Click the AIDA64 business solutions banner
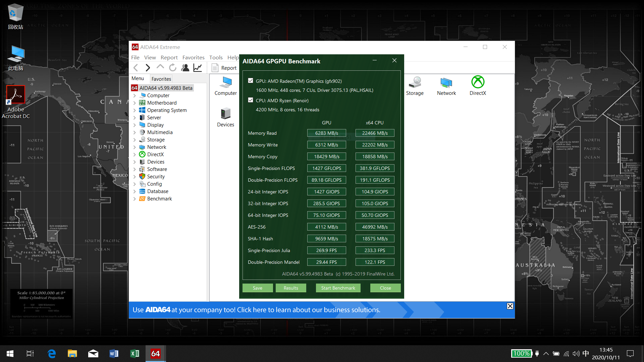 tap(256, 310)
